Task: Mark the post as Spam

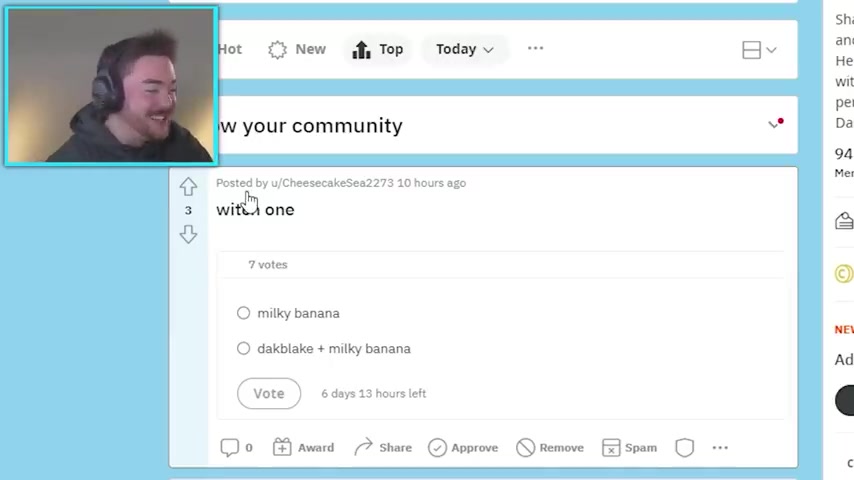Action: coord(629,447)
